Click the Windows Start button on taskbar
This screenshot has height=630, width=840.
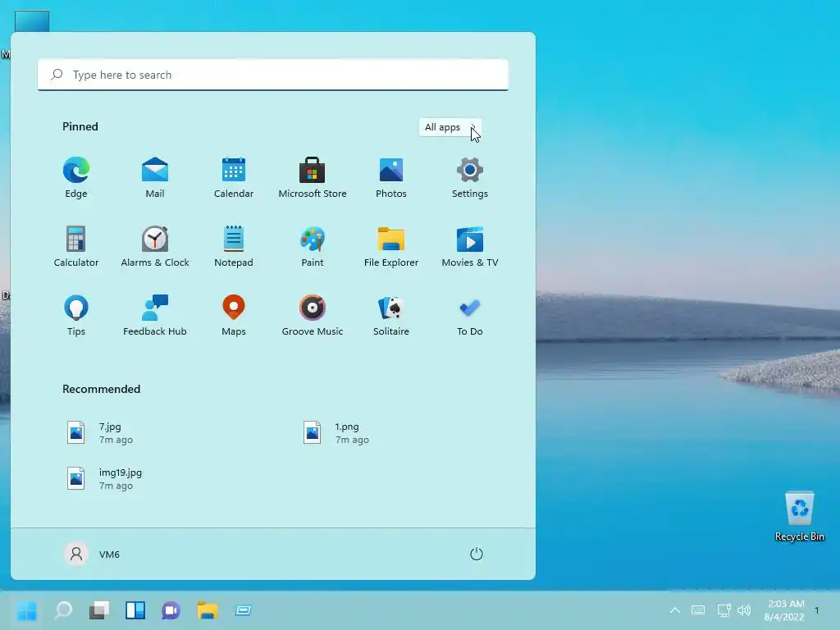tap(26, 610)
